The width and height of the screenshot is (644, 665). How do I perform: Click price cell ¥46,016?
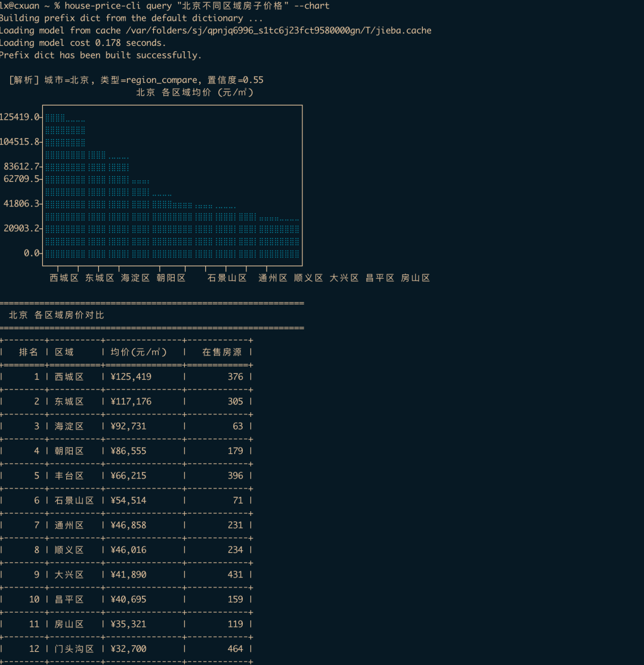128,550
